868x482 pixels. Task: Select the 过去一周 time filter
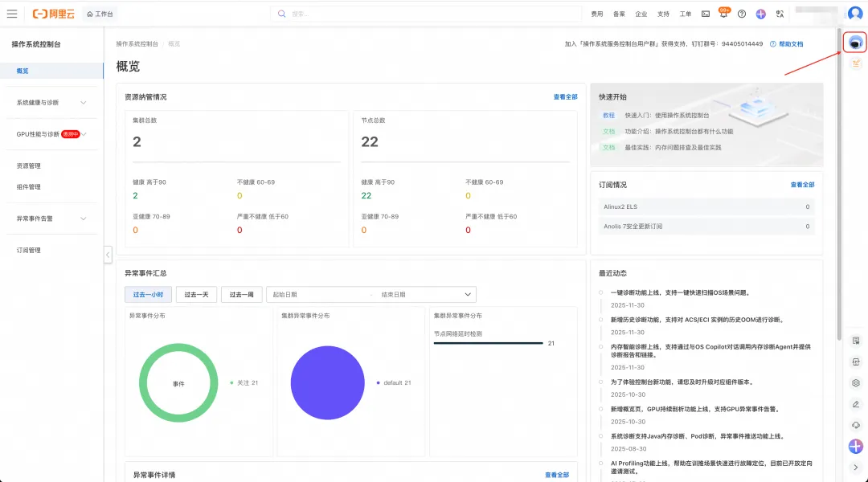coord(242,294)
